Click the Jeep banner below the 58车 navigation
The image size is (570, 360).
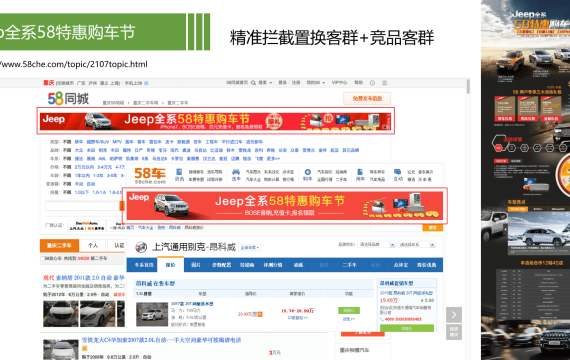tap(285, 206)
